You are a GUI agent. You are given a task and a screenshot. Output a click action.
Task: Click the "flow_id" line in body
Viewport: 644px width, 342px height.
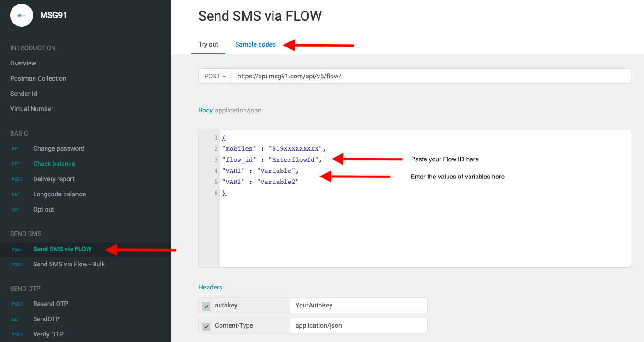272,159
